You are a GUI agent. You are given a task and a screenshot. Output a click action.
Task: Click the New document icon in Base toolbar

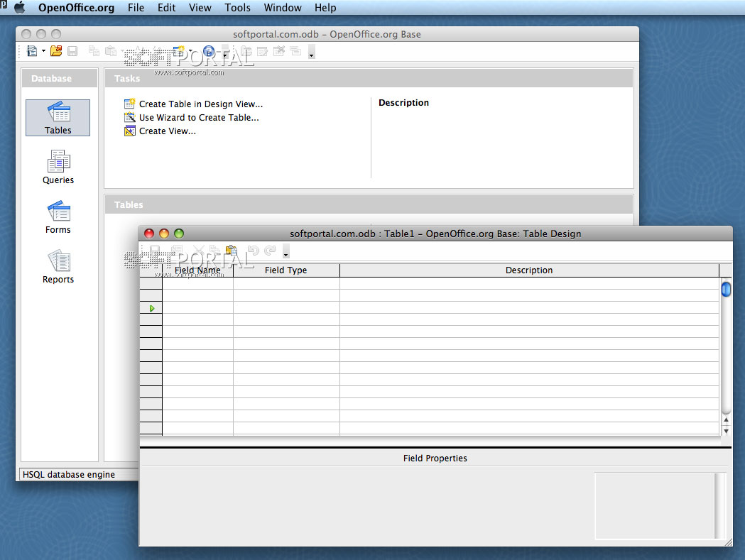pos(32,51)
